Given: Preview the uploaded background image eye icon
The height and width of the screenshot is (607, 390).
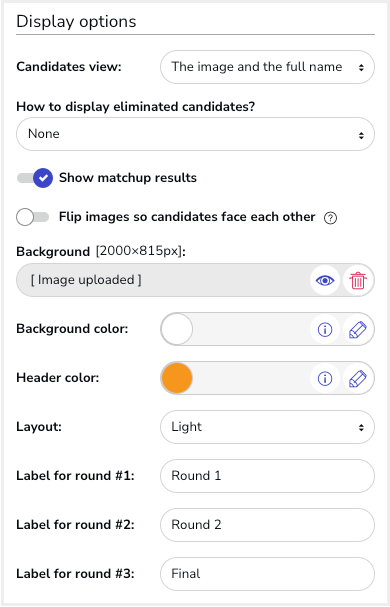Looking at the screenshot, I should click(325, 280).
